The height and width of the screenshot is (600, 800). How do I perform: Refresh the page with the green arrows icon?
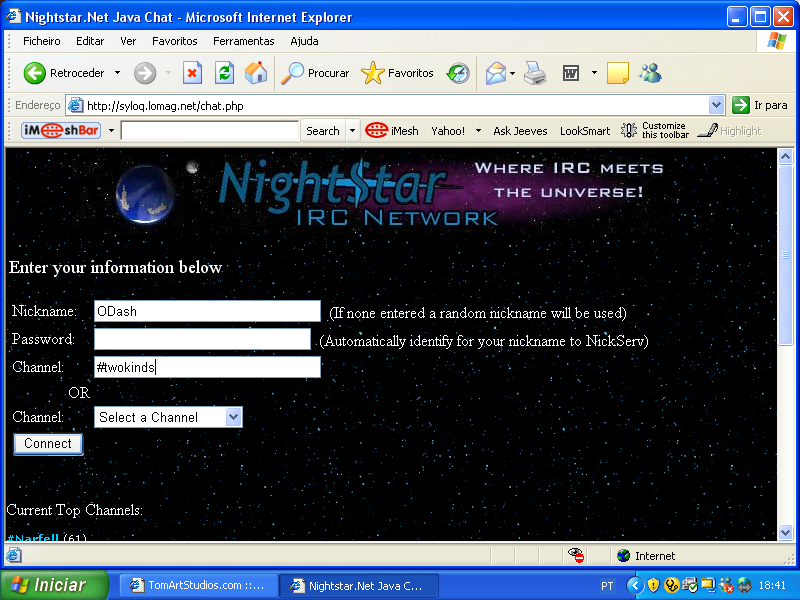(224, 73)
